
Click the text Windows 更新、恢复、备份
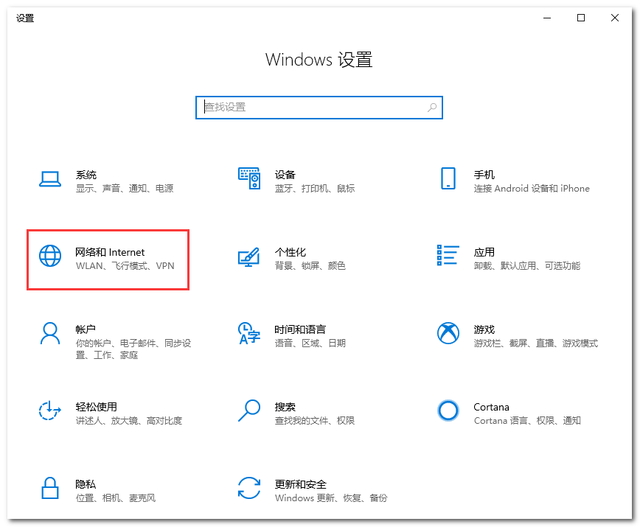(331, 498)
